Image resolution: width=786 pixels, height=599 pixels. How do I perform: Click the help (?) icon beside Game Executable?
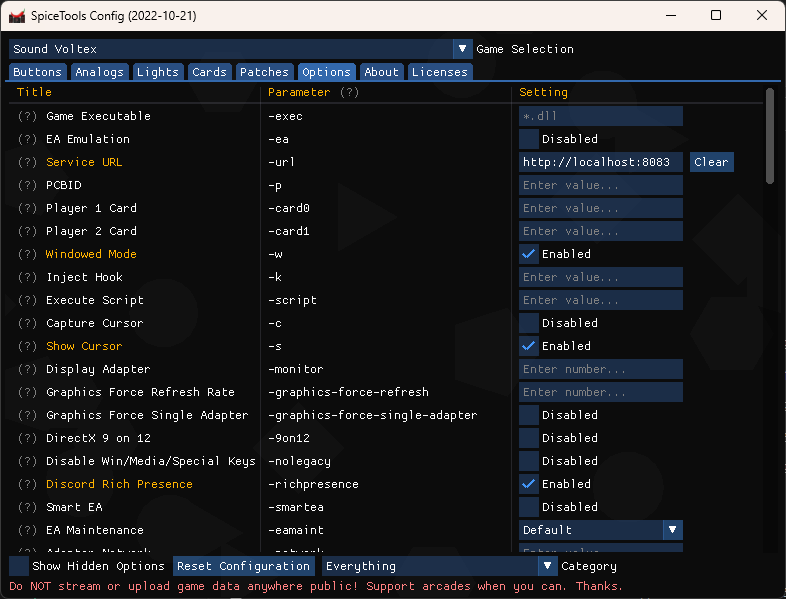click(27, 116)
